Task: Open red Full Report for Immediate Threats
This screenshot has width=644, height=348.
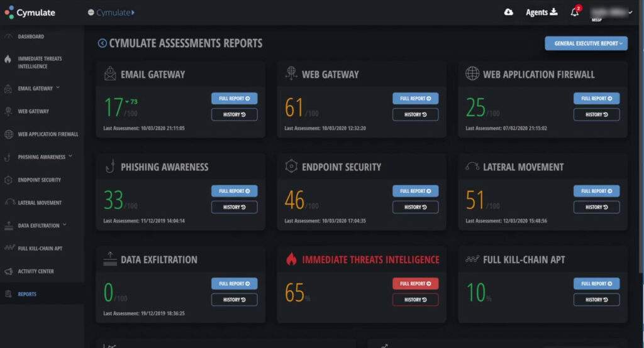Action: [x=415, y=283]
